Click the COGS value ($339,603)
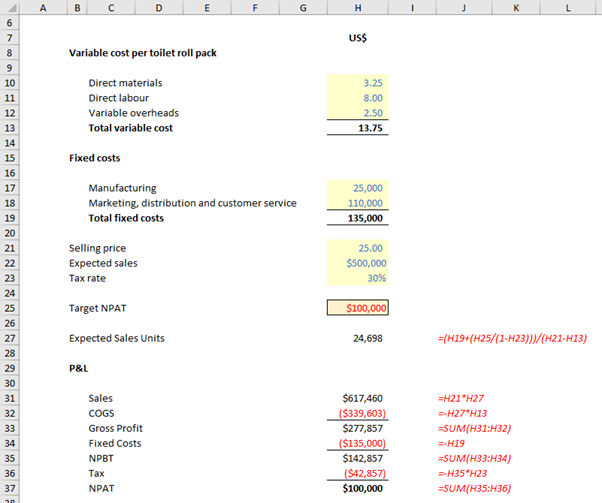602x503 pixels. tap(357, 413)
